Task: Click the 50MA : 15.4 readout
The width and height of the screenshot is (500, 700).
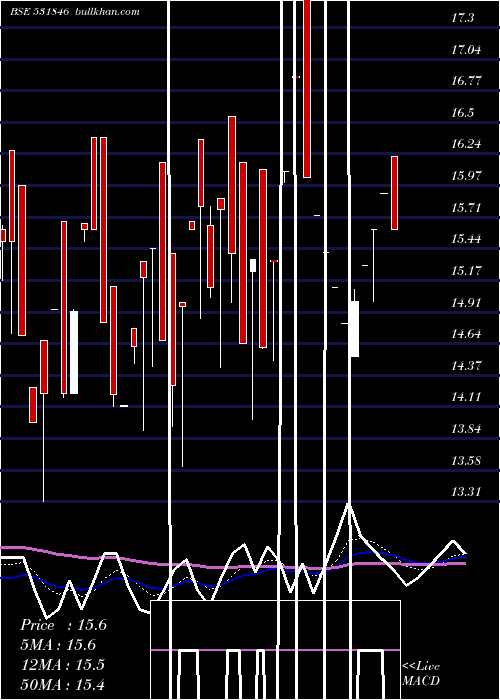Action: (x=63, y=684)
